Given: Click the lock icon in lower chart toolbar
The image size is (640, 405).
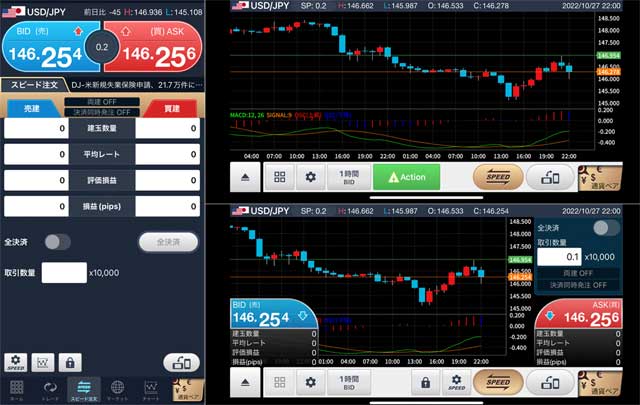Looking at the screenshot, I should point(424,382).
